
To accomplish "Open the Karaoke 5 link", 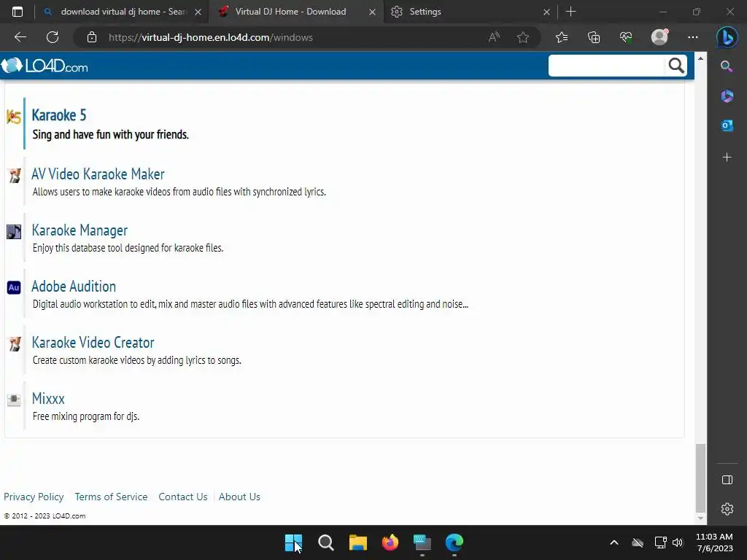I will point(59,115).
